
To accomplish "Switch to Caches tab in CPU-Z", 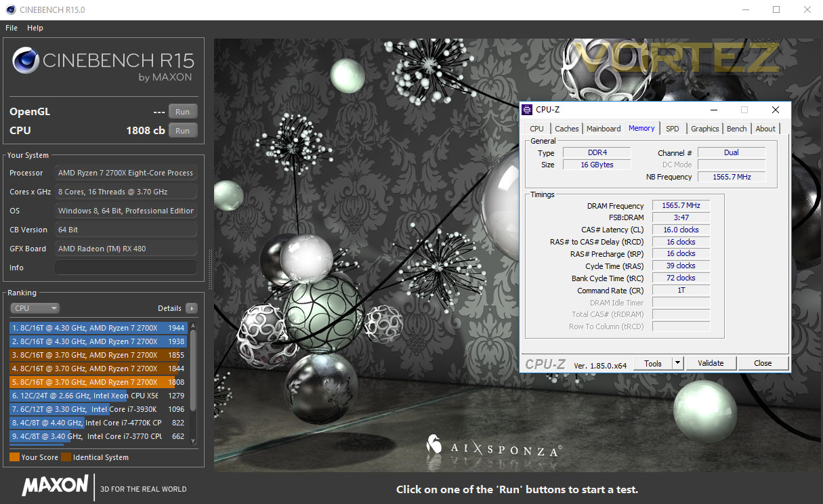I will coord(567,129).
